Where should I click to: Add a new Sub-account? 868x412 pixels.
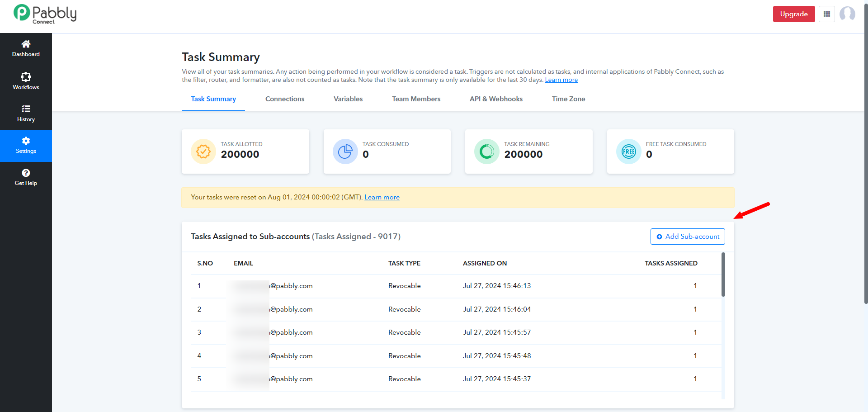pyautogui.click(x=688, y=237)
